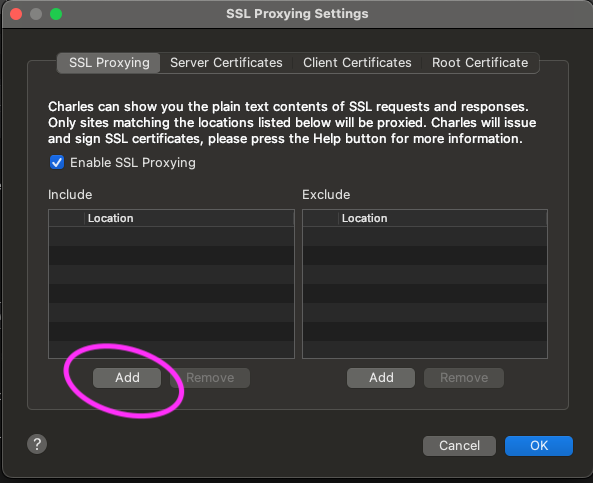This screenshot has height=483, width=593.
Task: Click the Exclude list Location column header
Action: [x=443, y=218]
